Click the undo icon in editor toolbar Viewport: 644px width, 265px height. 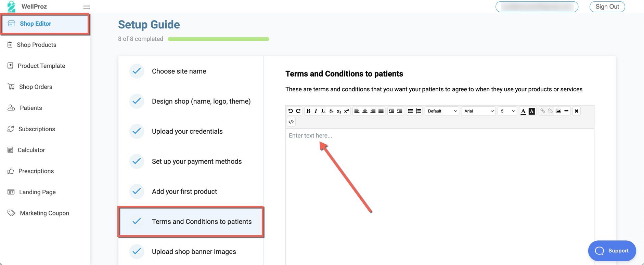(291, 111)
